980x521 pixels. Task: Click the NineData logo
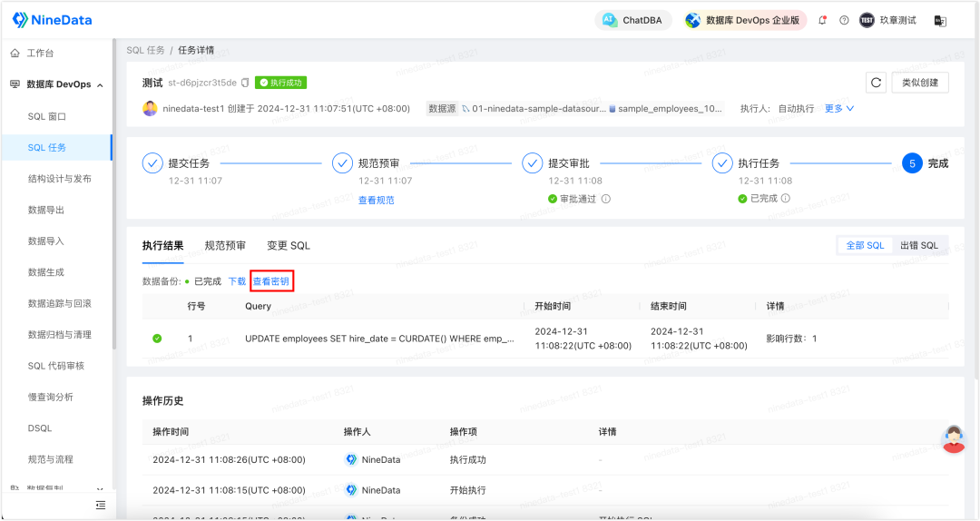click(52, 20)
